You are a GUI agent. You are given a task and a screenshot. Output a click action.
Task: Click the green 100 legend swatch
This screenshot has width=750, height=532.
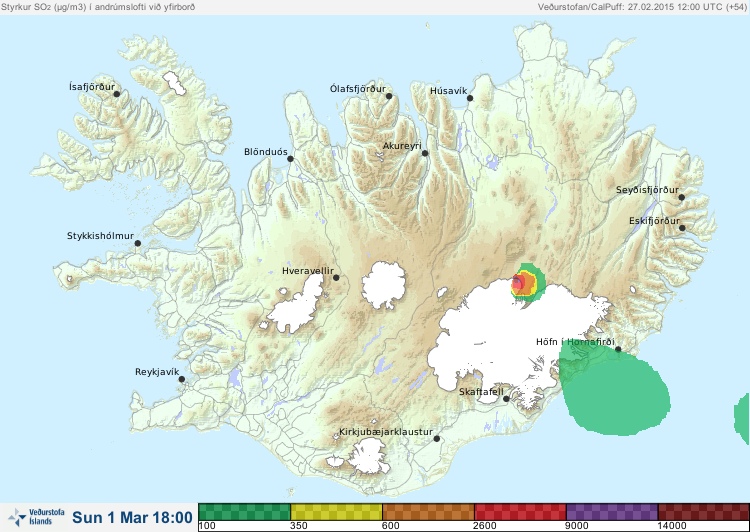tap(244, 512)
